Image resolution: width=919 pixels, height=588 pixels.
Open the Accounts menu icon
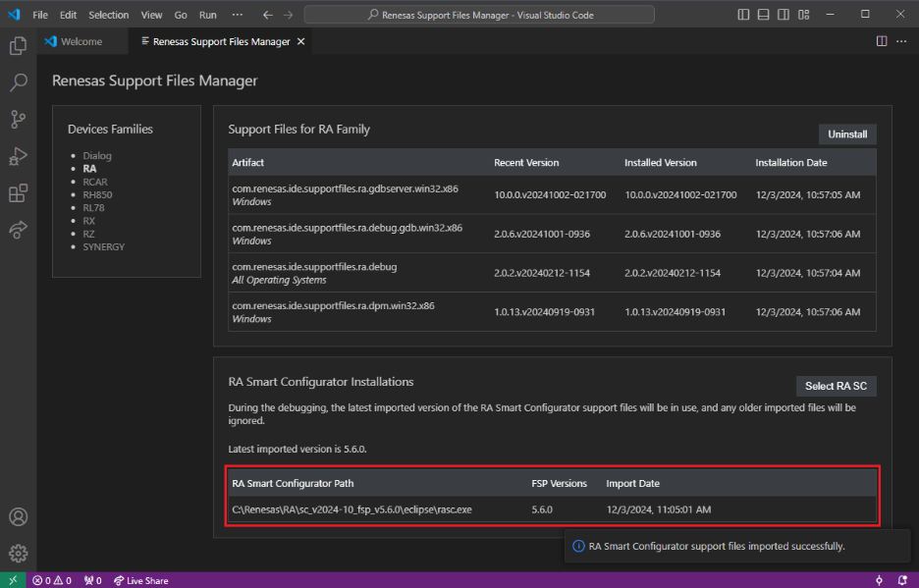(19, 517)
